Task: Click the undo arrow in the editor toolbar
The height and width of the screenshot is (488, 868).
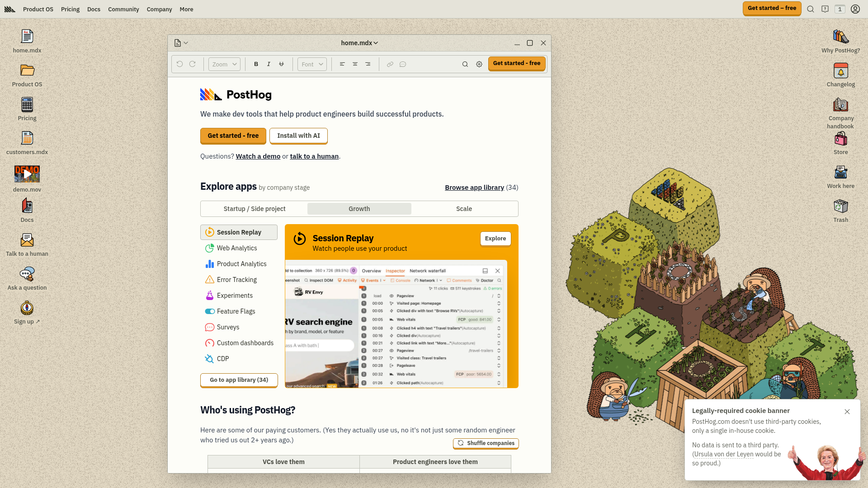Action: tap(179, 64)
